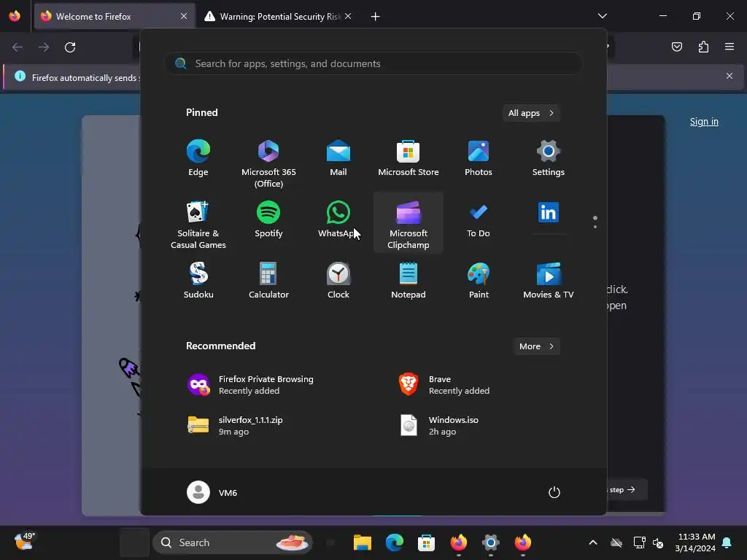
Task: Open the list all tabs dropdown
Action: coord(602,16)
